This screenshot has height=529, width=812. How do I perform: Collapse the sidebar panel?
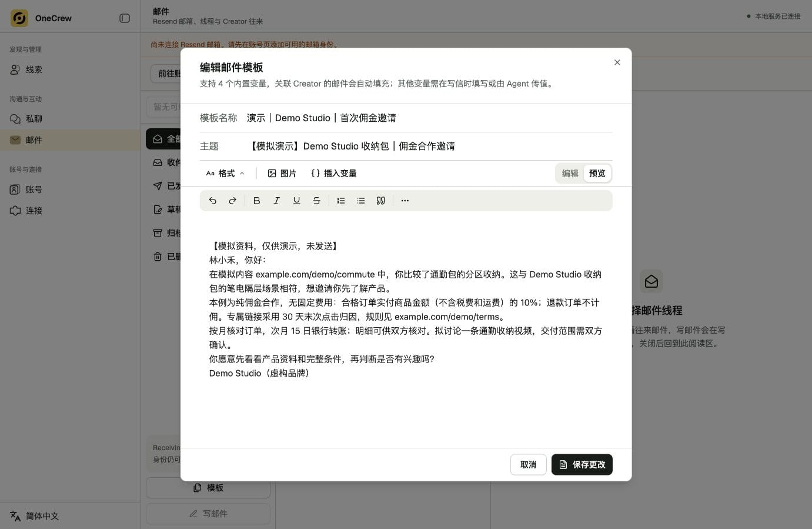pos(125,18)
